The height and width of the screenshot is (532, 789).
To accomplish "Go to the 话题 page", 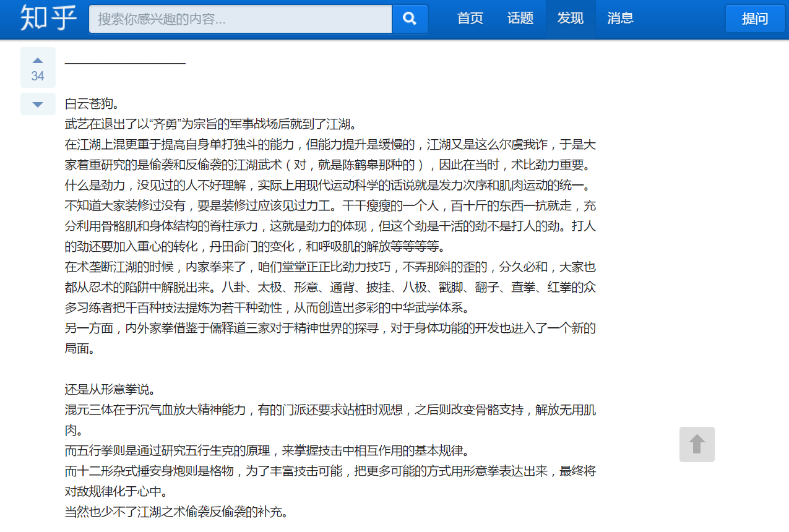I will 520,19.
